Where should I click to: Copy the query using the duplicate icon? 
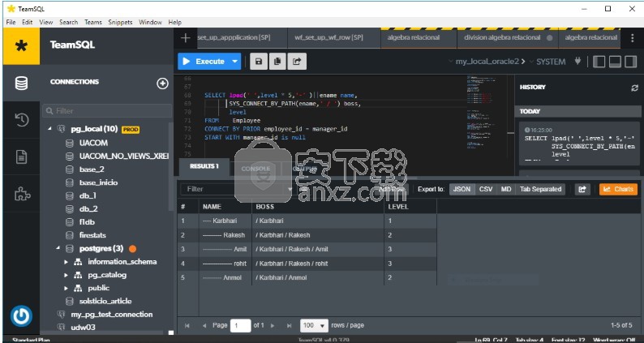(x=277, y=62)
